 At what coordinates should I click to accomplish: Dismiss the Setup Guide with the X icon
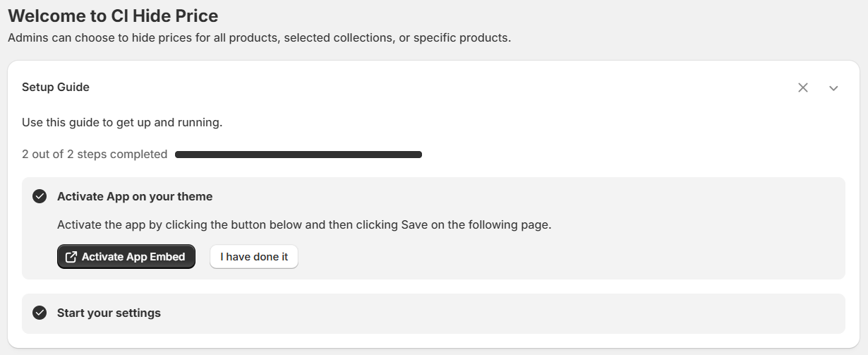click(803, 88)
